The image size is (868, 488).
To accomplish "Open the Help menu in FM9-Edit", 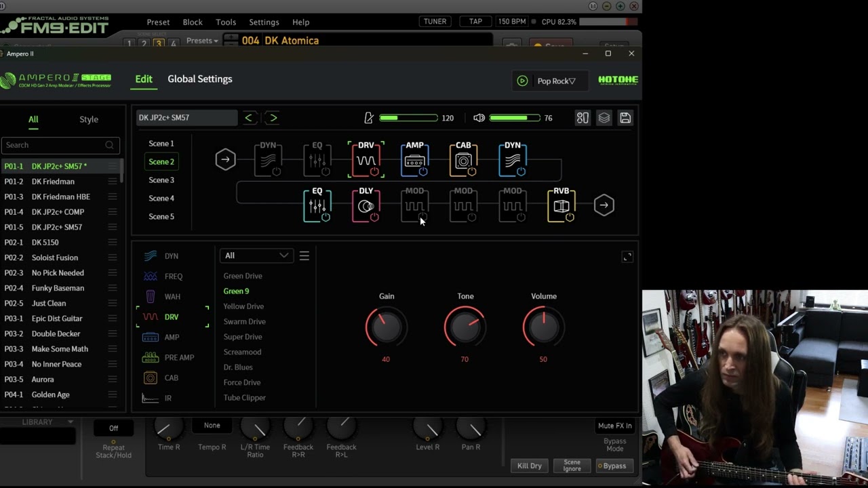I will click(x=300, y=22).
